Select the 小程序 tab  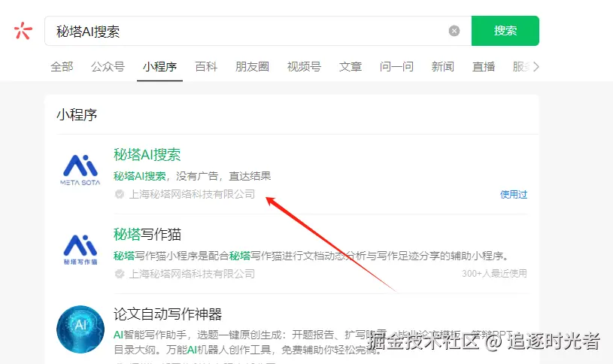(159, 66)
